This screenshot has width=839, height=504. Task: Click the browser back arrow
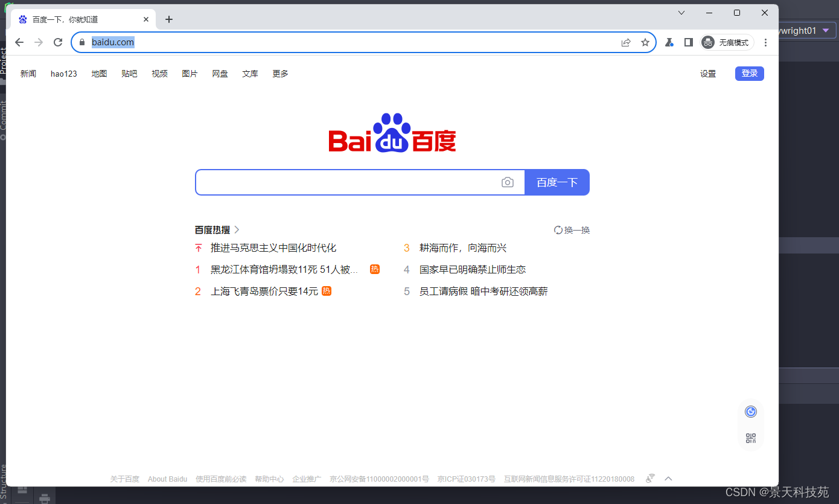[x=19, y=42]
